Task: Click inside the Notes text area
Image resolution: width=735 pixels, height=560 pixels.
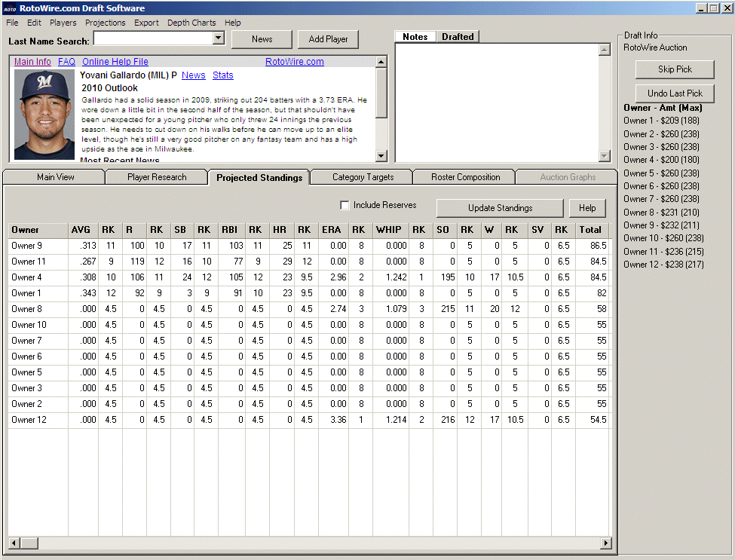Action: 497,103
